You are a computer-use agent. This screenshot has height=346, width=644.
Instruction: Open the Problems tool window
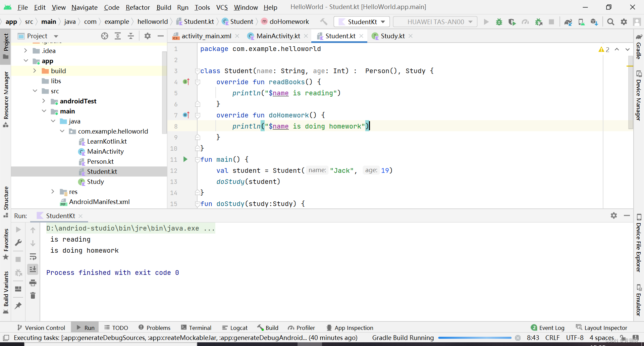pyautogui.click(x=155, y=328)
